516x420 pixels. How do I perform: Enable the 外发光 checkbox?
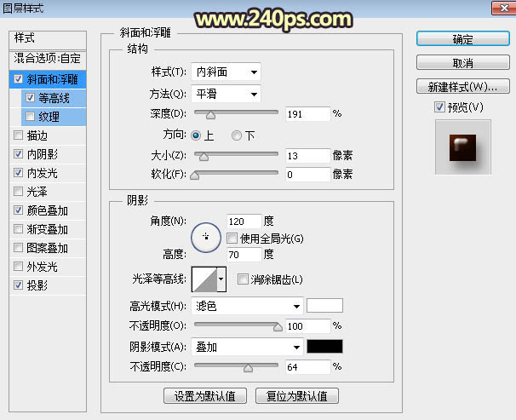(19, 267)
